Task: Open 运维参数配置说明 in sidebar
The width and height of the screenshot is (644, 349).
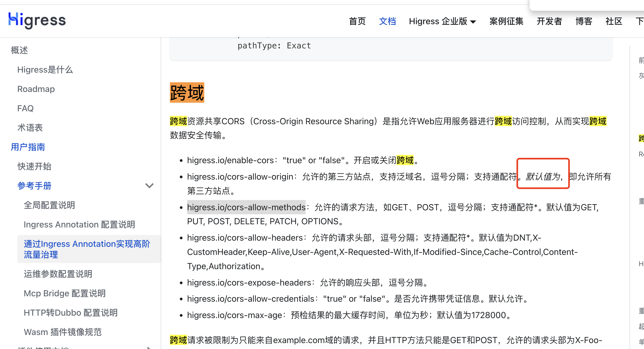Action: tap(58, 274)
